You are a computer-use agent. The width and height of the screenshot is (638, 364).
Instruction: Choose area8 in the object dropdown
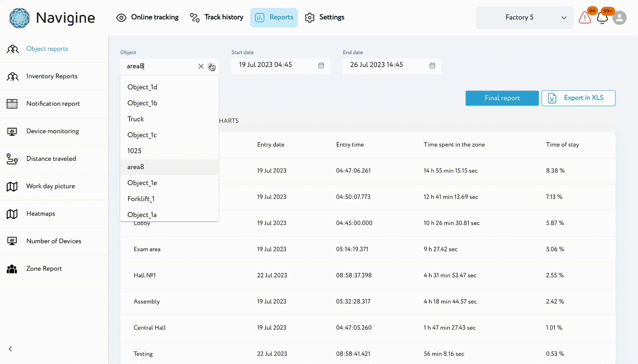point(169,167)
